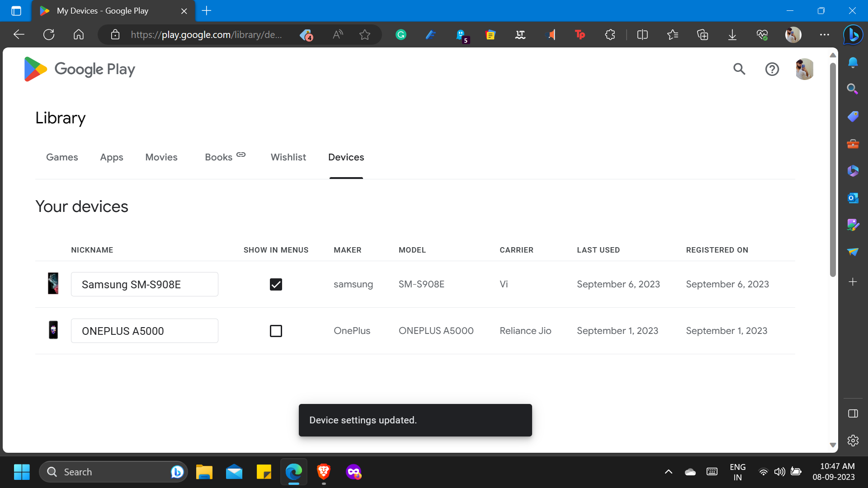
Task: Uncheck Show in menus for Samsung
Action: click(x=276, y=284)
